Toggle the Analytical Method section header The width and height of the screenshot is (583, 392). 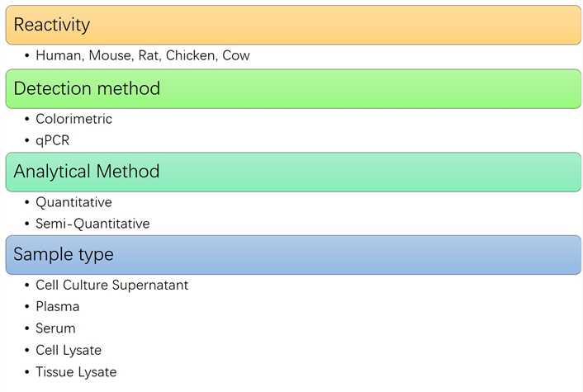point(291,172)
